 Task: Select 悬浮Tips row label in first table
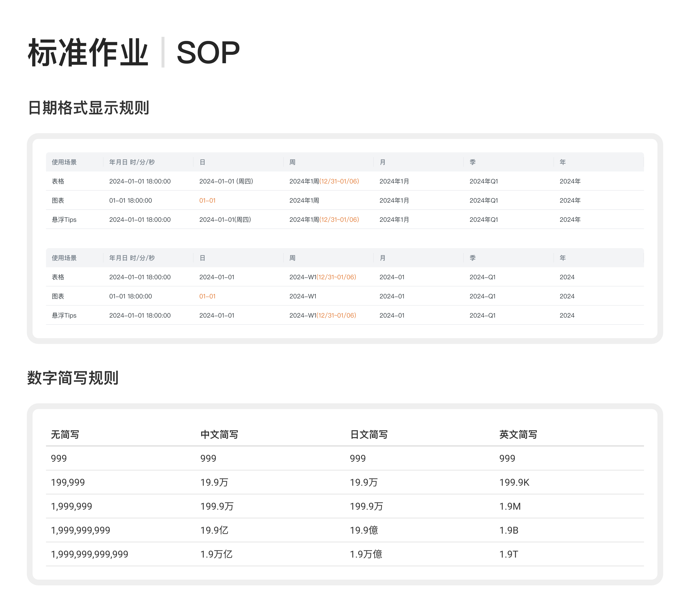click(x=64, y=220)
